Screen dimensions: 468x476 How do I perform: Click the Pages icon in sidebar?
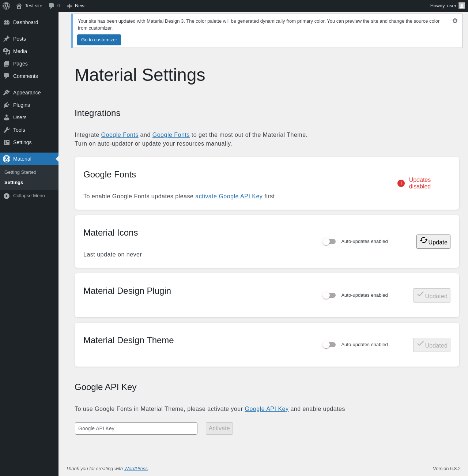pyautogui.click(x=7, y=64)
